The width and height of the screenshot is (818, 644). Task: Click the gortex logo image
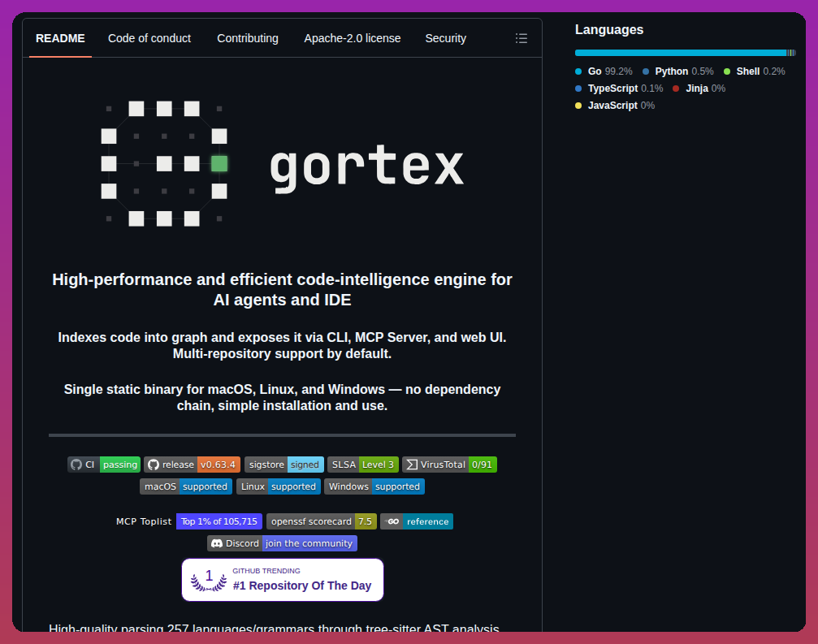click(x=282, y=164)
